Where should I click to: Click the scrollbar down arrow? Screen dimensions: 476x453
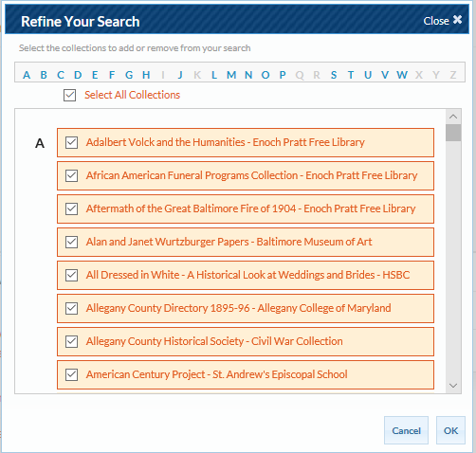[x=453, y=386]
